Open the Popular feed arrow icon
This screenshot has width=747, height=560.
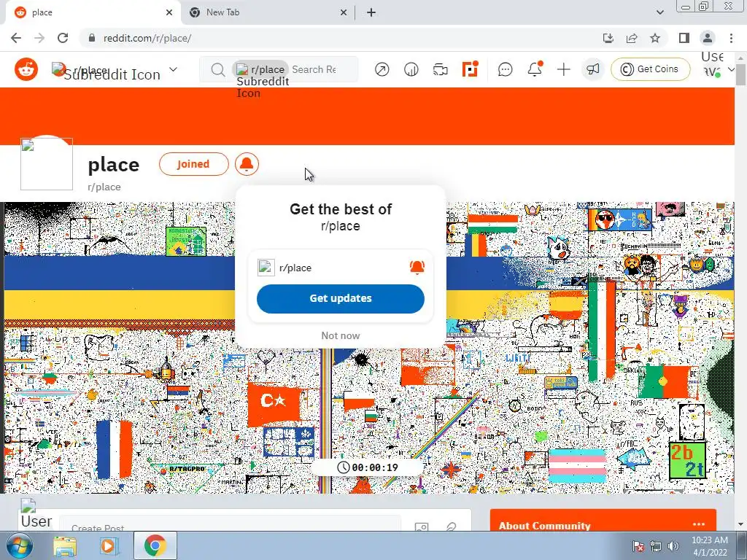pos(382,69)
